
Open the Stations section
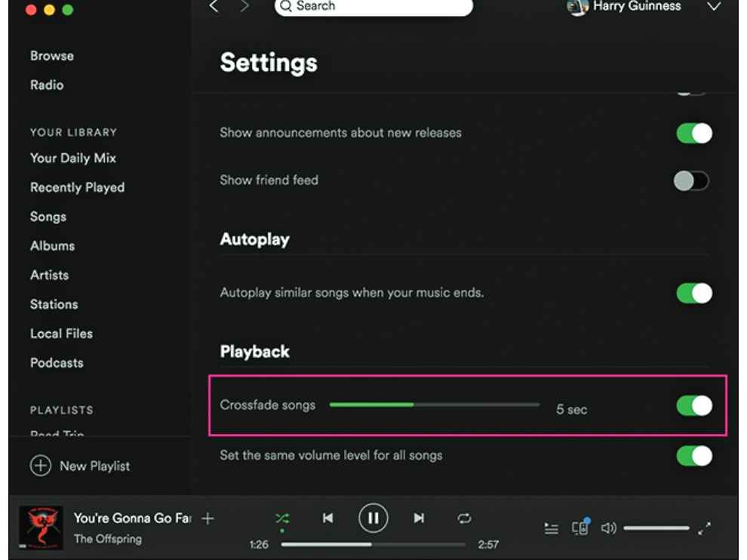[x=54, y=305]
